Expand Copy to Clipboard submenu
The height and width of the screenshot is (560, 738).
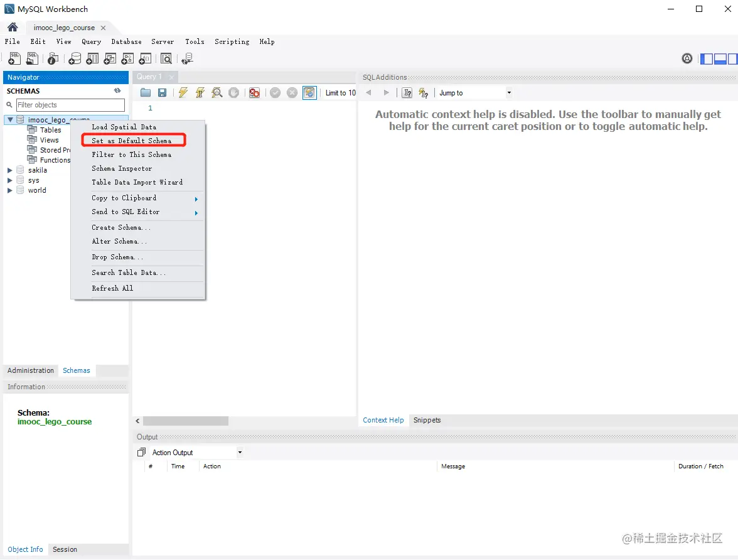coord(138,198)
